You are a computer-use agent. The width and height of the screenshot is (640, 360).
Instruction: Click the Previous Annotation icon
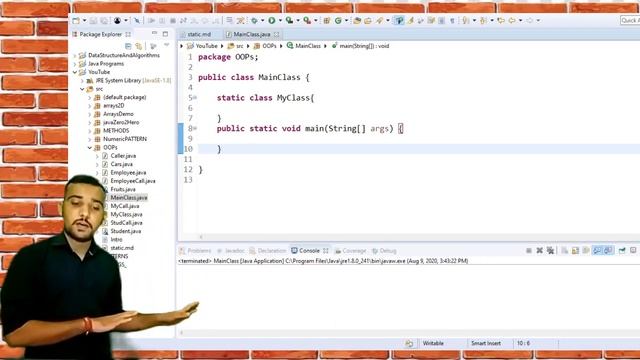pos(483,20)
